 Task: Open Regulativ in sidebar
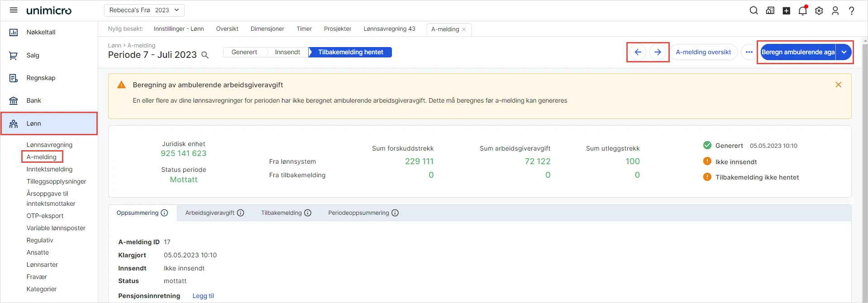pyautogui.click(x=40, y=240)
